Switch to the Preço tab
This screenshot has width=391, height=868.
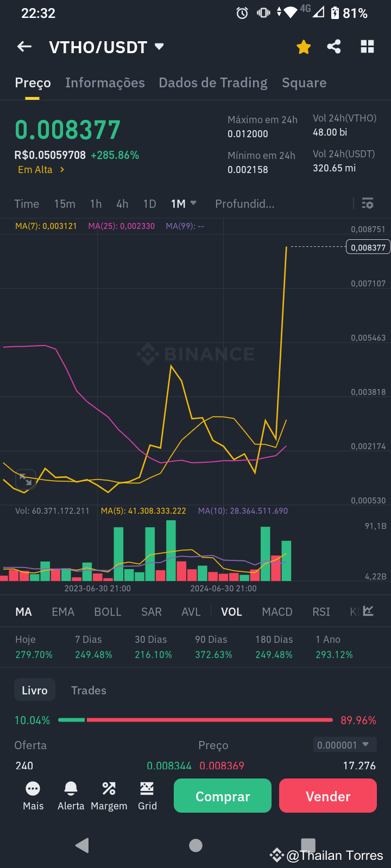pyautogui.click(x=33, y=83)
